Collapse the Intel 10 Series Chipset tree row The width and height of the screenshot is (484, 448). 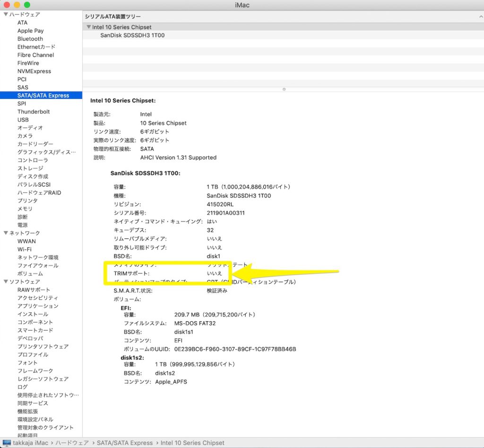pyautogui.click(x=88, y=27)
